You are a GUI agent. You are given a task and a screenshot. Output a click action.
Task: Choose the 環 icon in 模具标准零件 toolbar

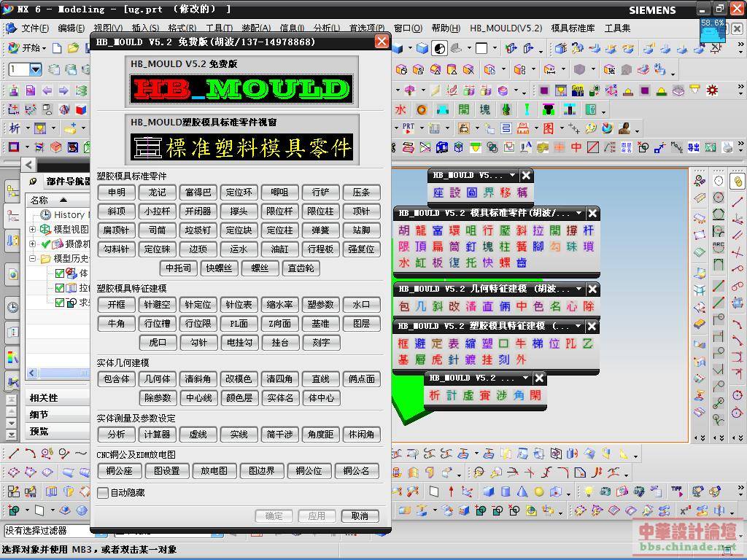[454, 230]
